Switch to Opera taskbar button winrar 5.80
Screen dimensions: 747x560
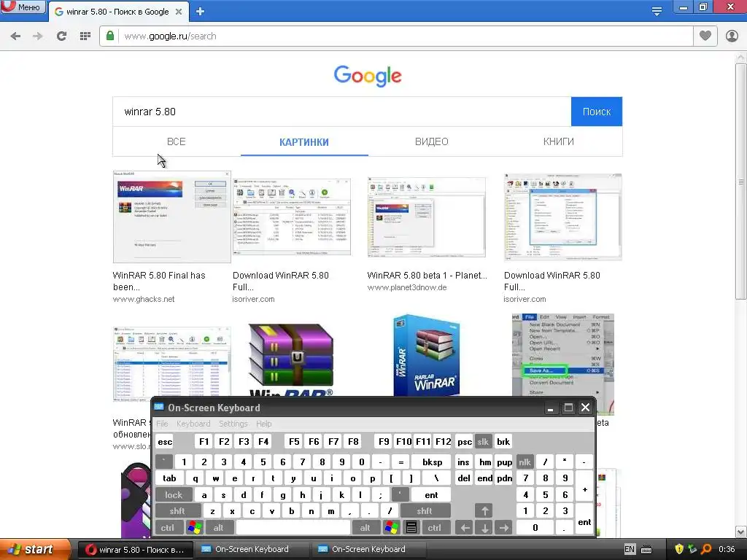(x=135, y=550)
